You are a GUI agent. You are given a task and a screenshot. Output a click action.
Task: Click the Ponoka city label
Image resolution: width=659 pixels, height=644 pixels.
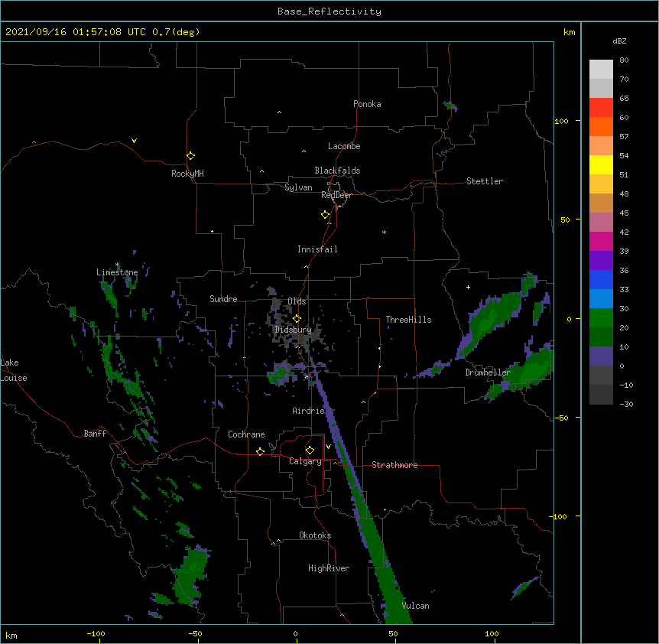pos(367,104)
